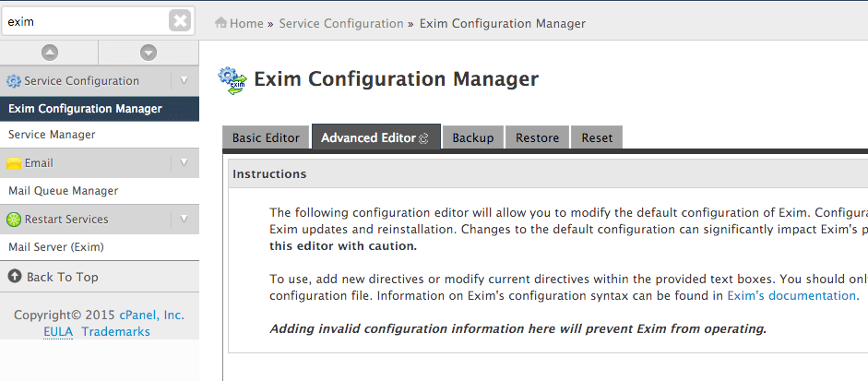Click the scroll up arrow icon
868x381 pixels.
click(x=50, y=53)
